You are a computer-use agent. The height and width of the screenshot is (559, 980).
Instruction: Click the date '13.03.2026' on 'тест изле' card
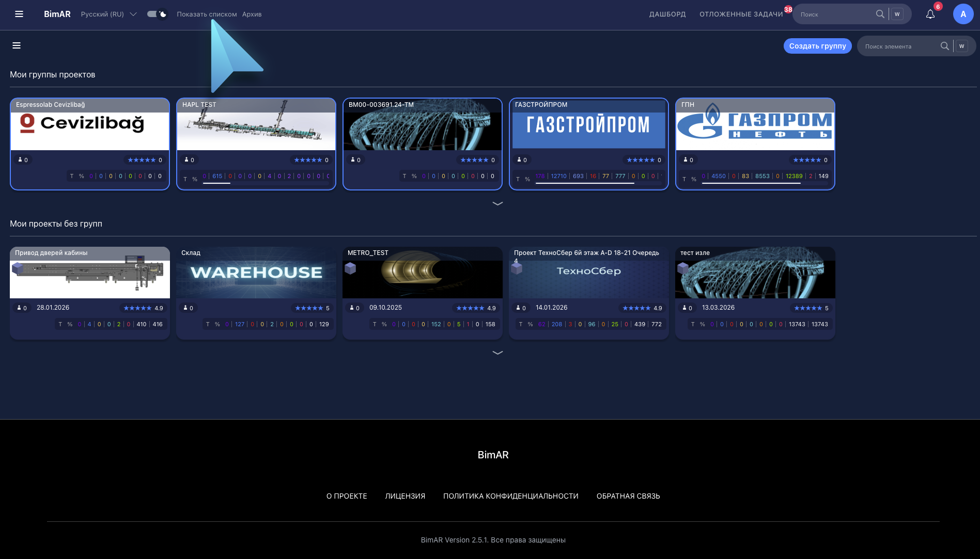718,308
